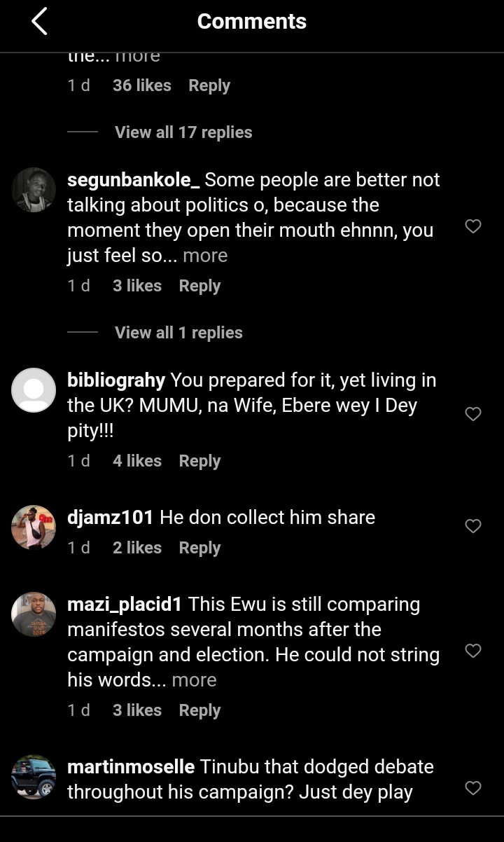Screen dimensions: 504x842
Task: Open the martinmoselle username link
Action: 131,767
